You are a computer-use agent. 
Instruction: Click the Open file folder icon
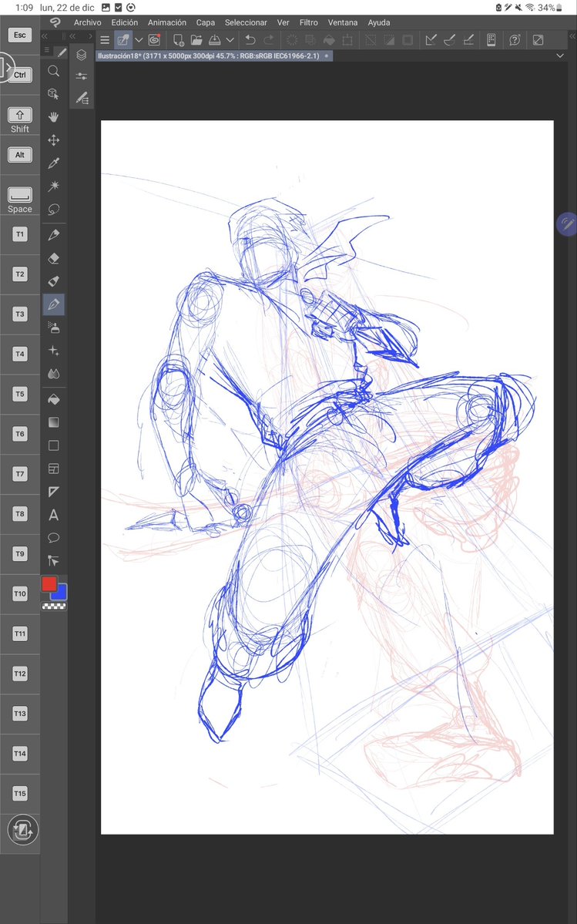pyautogui.click(x=196, y=40)
